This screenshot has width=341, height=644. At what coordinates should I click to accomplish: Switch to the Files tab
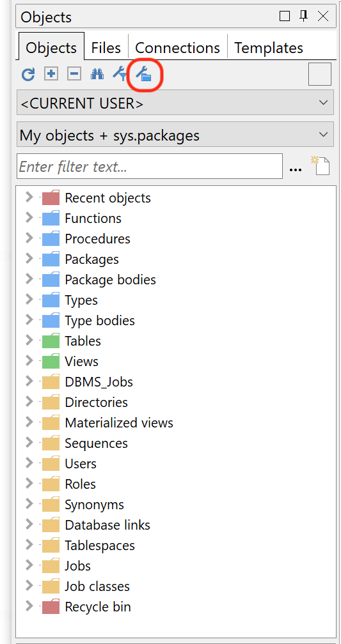coord(106,48)
